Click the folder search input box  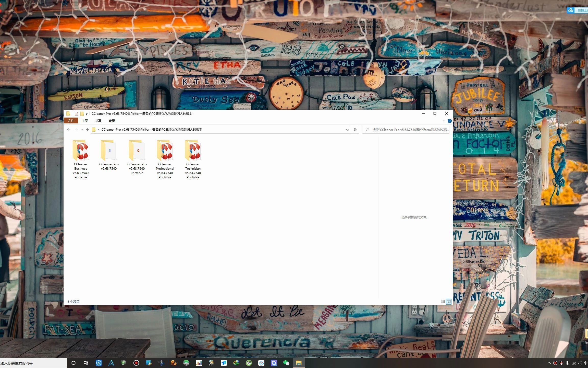pos(408,130)
